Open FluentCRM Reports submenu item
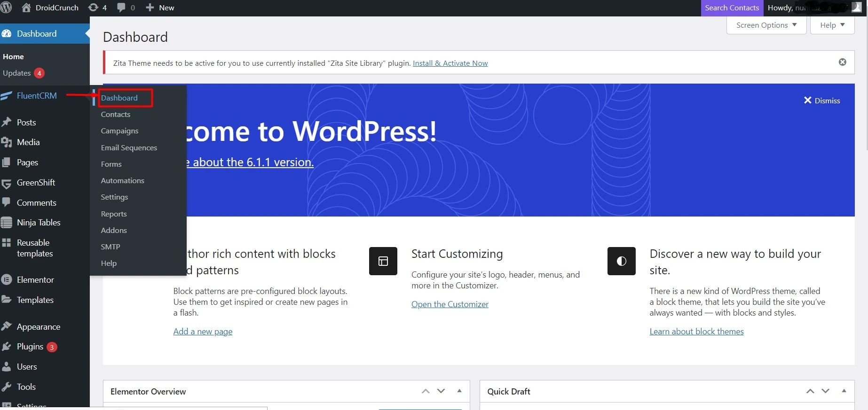This screenshot has width=868, height=410. 114,214
